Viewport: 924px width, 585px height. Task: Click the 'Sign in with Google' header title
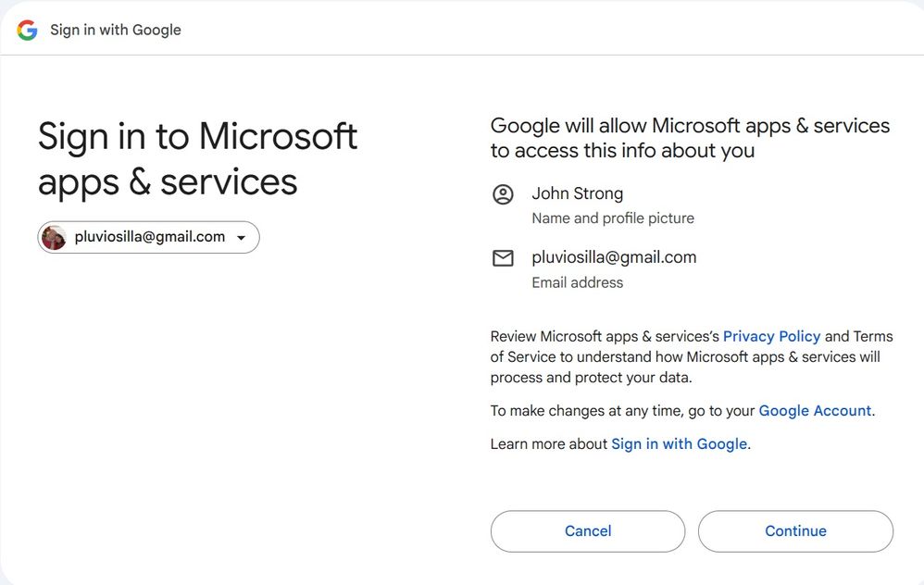pyautogui.click(x=116, y=30)
